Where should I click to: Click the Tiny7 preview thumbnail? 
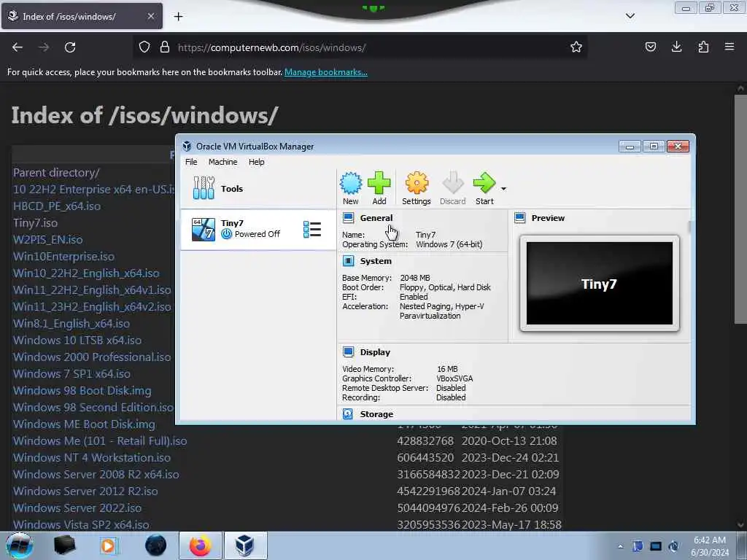[600, 284]
